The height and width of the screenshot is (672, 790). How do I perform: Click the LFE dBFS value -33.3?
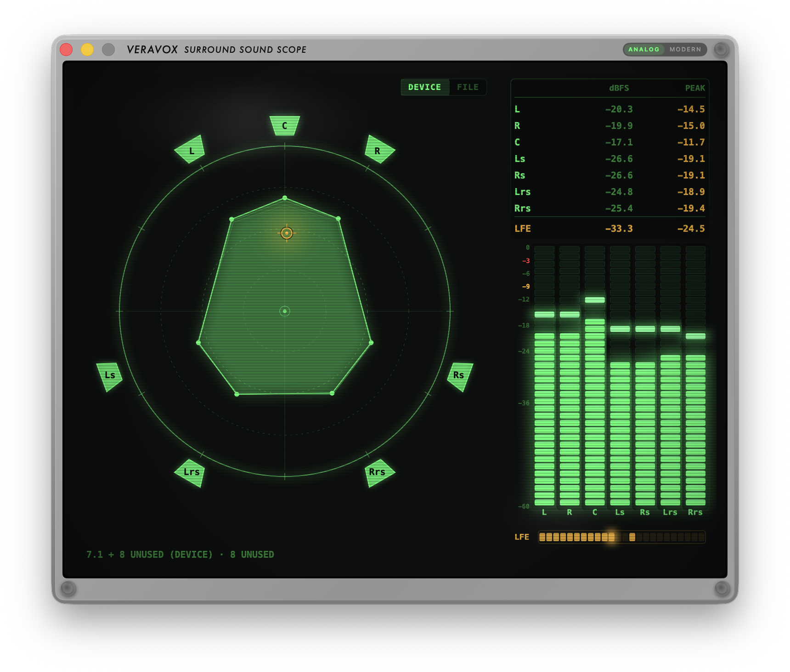point(619,229)
